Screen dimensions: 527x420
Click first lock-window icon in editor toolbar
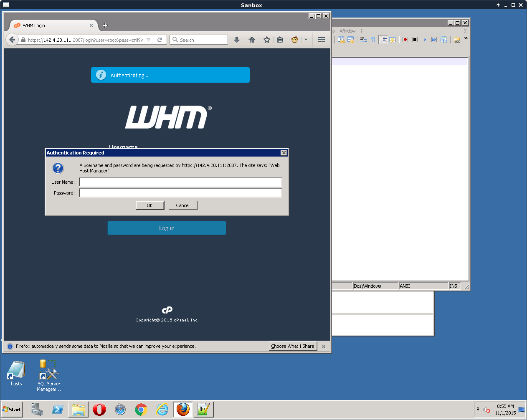341,40
